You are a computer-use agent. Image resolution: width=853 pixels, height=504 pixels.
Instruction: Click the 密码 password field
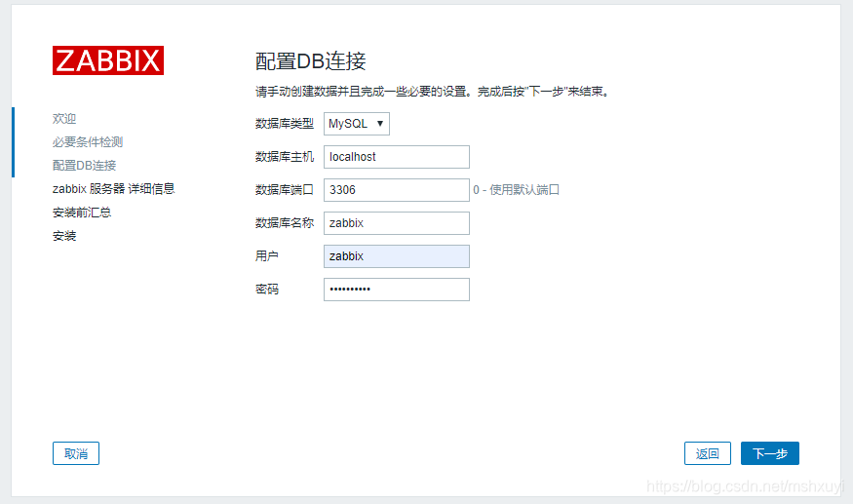(397, 290)
